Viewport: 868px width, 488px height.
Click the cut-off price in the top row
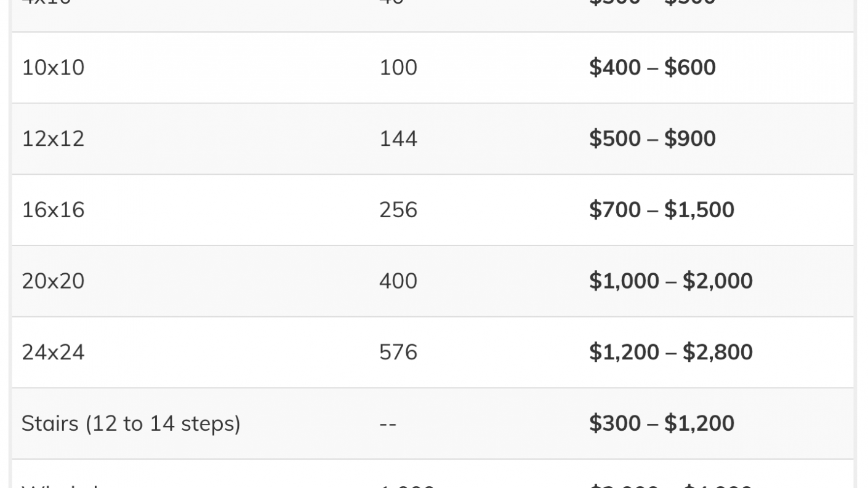coord(652,2)
